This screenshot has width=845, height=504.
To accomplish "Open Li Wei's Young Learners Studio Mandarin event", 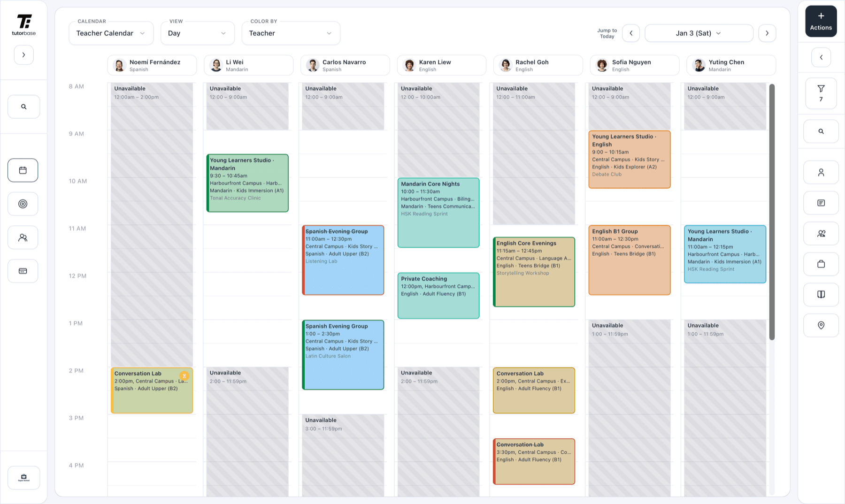I will click(247, 183).
